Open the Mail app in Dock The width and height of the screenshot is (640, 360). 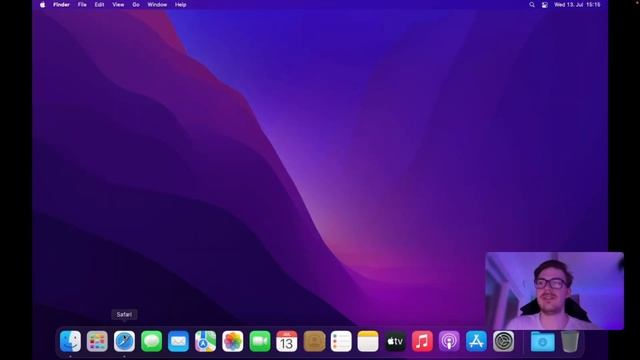tap(178, 341)
